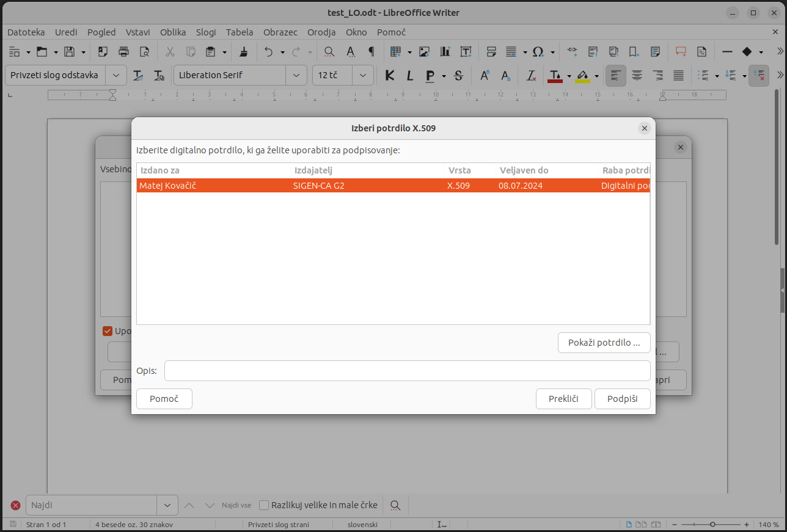This screenshot has height=532, width=787.
Task: Open the Oblika menu
Action: tap(173, 32)
